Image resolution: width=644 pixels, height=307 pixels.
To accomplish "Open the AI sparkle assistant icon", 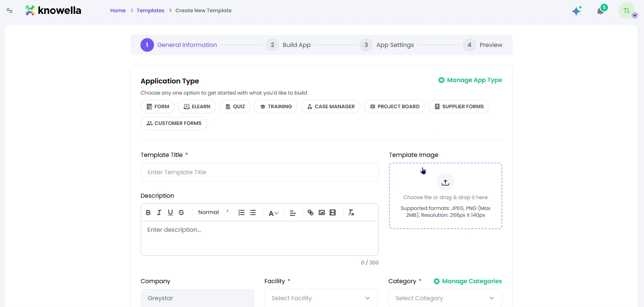I will pos(577,11).
